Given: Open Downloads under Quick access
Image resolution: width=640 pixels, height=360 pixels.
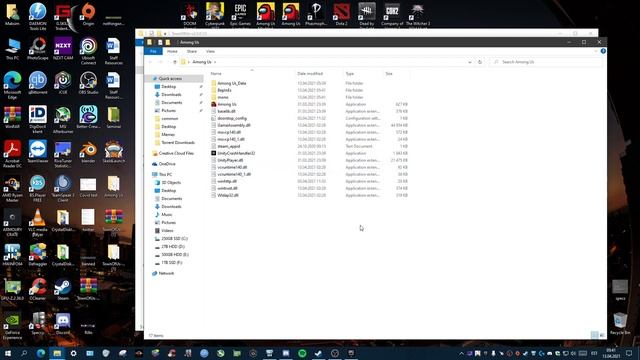Looking at the screenshot, I should [171, 95].
